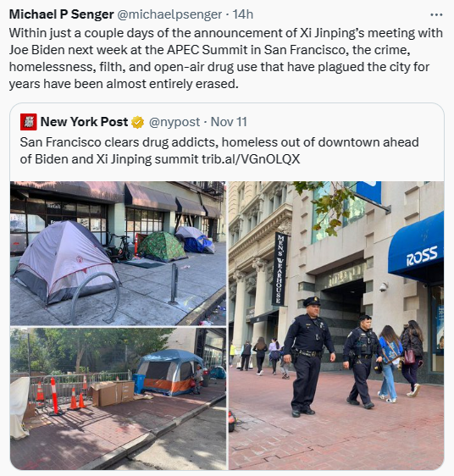Click the main tweet text about APEC Summit
Screen dimensions: 454x476
[x=226, y=58]
